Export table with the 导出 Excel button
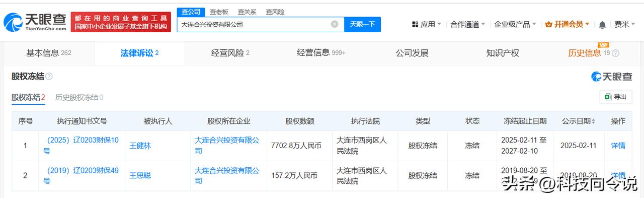The image size is (644, 198). point(616,97)
